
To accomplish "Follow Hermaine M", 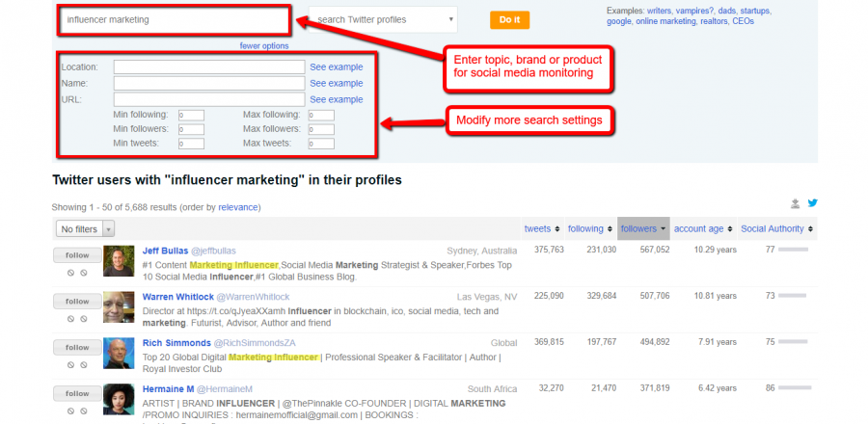I will point(77,393).
